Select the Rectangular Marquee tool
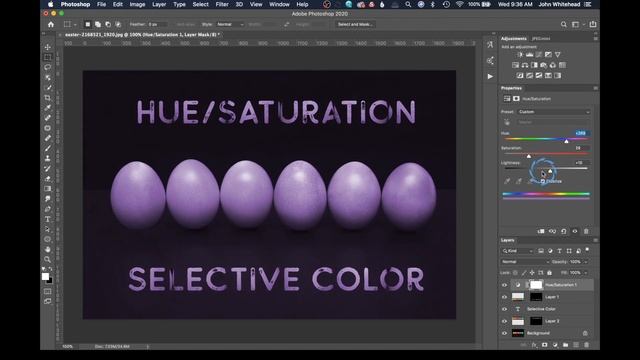This screenshot has height=360, width=640. [48, 57]
